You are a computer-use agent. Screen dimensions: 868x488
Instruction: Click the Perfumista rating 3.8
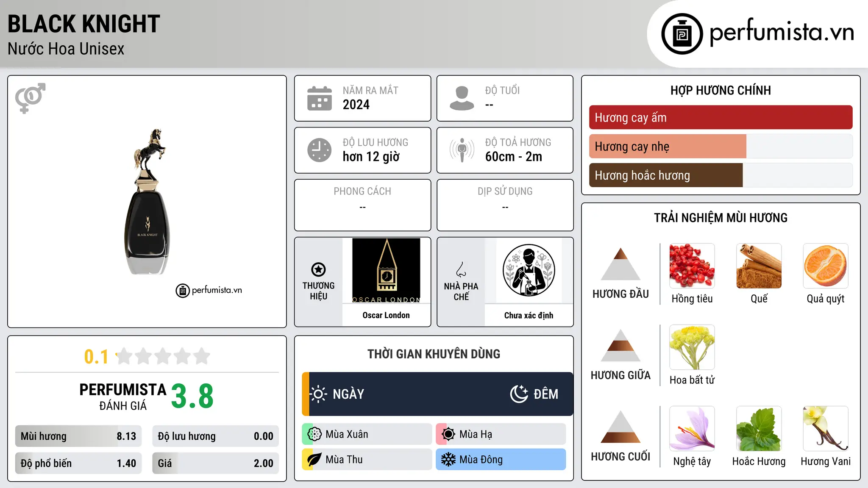[192, 396]
